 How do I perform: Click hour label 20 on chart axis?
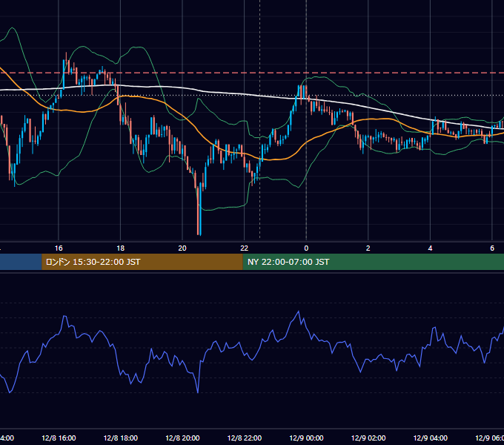pos(182,248)
